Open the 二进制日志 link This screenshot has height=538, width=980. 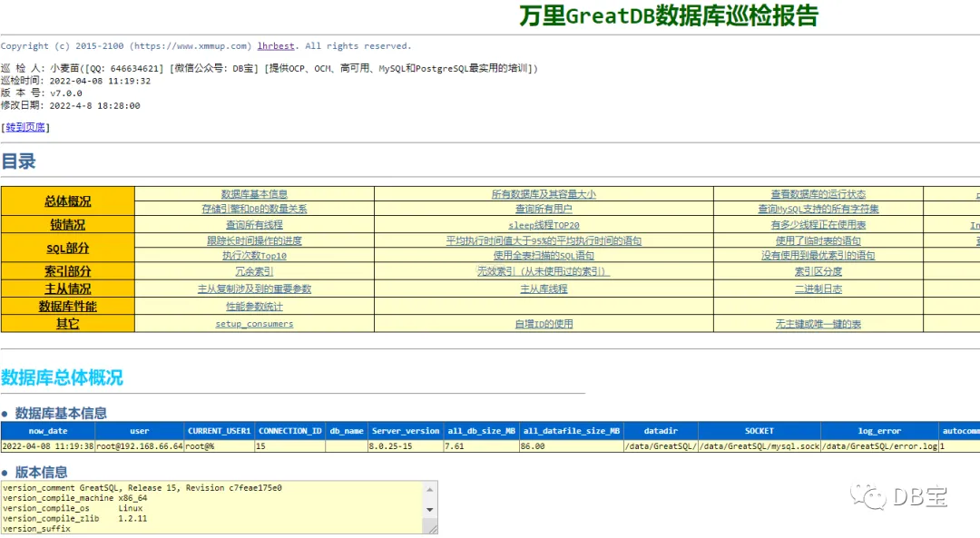[x=818, y=289]
